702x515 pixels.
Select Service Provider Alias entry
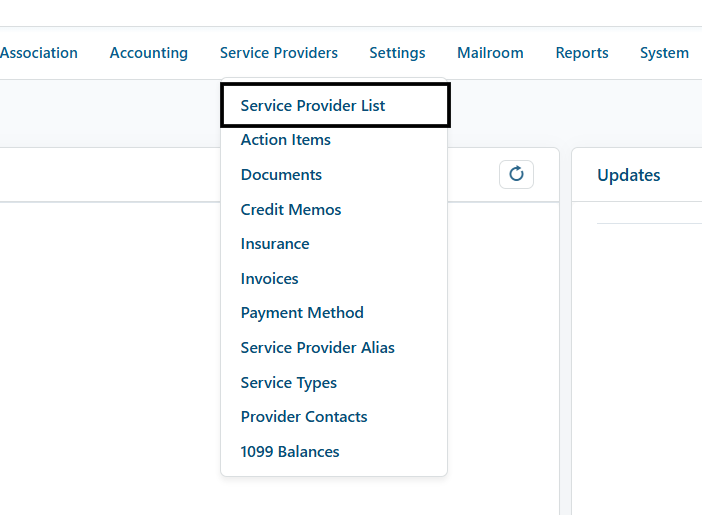(x=317, y=348)
